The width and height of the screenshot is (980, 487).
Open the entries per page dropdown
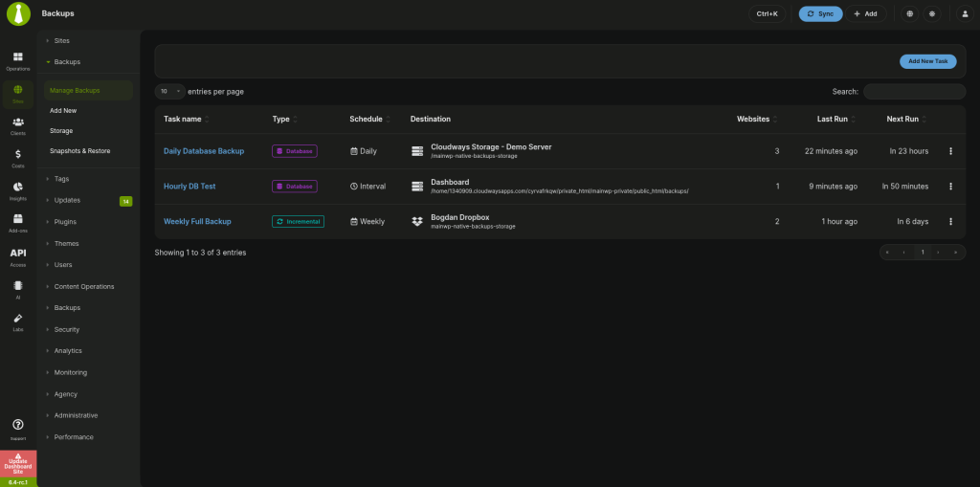170,91
